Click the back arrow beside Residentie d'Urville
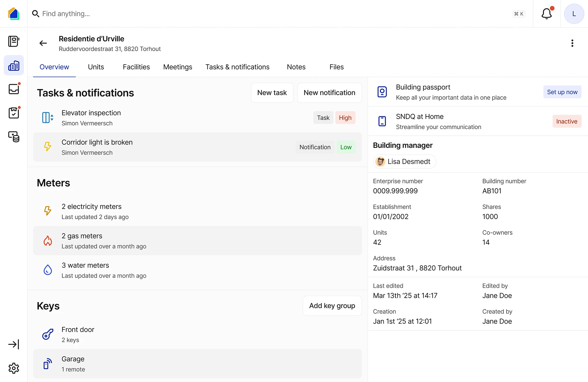The width and height of the screenshot is (588, 382). point(43,43)
